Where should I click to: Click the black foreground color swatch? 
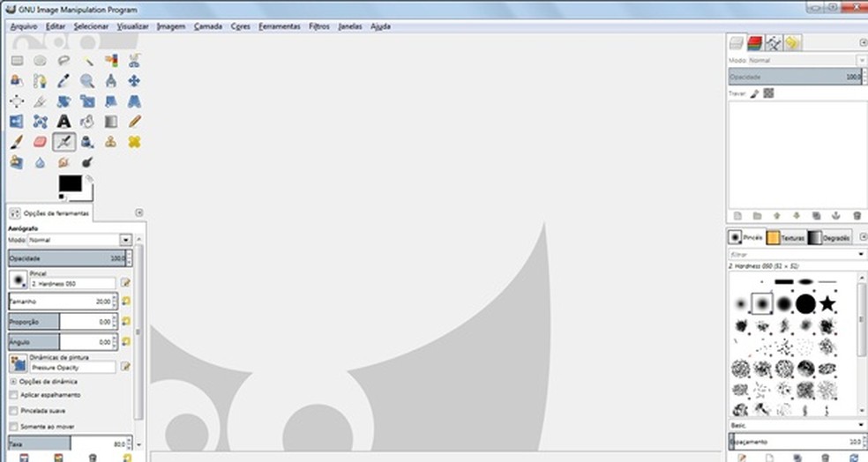[71, 183]
